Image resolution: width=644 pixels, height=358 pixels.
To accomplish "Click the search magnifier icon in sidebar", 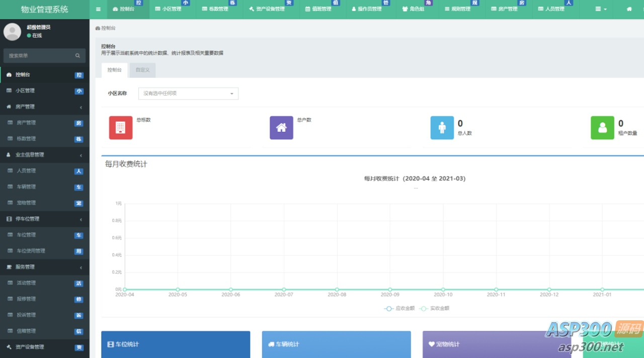I will tap(77, 56).
